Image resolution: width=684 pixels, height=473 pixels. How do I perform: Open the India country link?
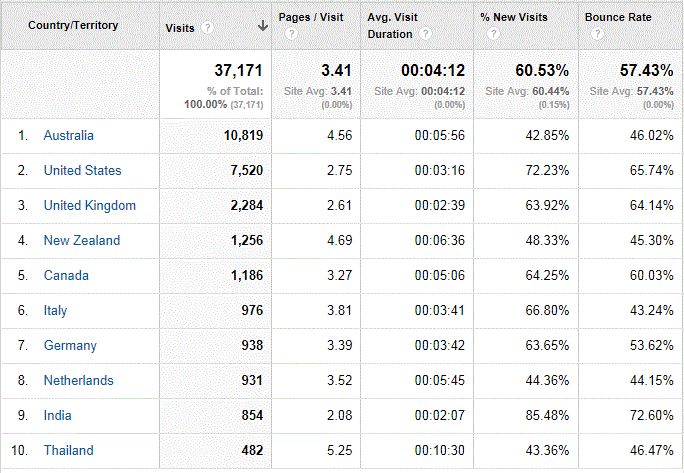click(x=57, y=415)
